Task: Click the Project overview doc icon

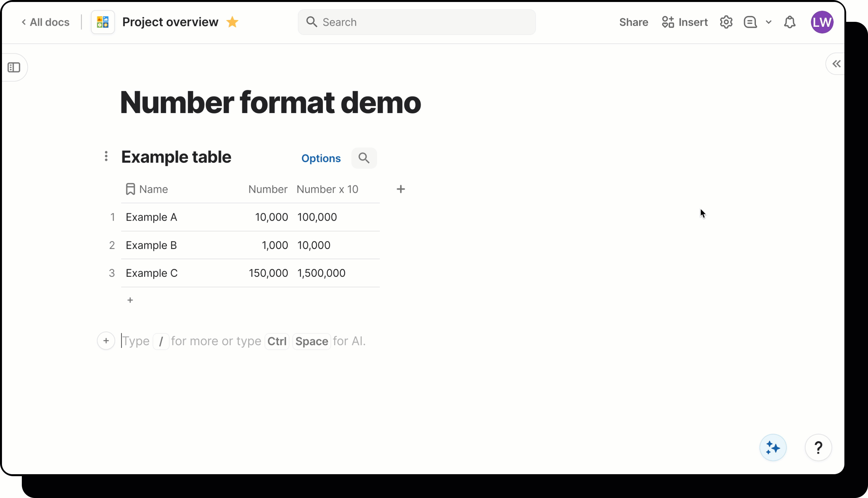Action: tap(102, 22)
